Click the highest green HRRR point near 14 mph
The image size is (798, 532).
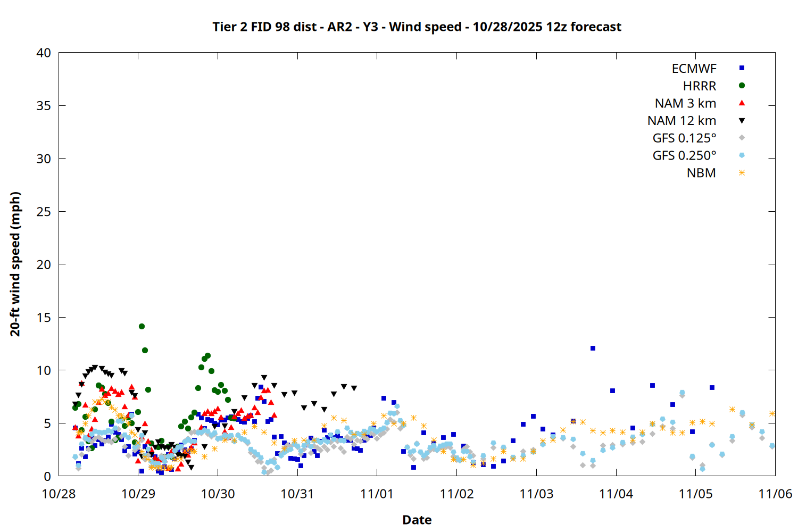(142, 326)
